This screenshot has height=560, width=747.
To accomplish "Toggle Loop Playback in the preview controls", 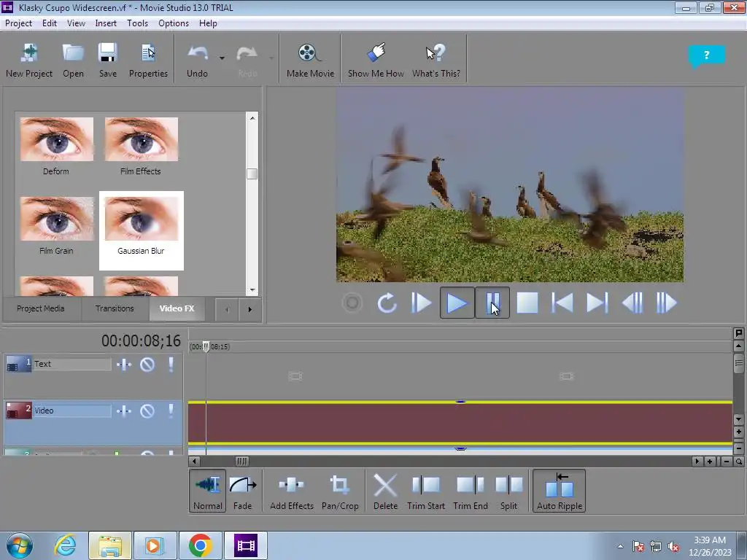I will pos(387,303).
